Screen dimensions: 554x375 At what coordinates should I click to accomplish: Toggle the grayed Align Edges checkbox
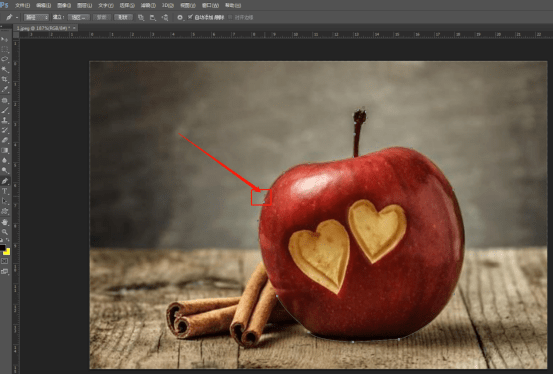pyautogui.click(x=230, y=17)
